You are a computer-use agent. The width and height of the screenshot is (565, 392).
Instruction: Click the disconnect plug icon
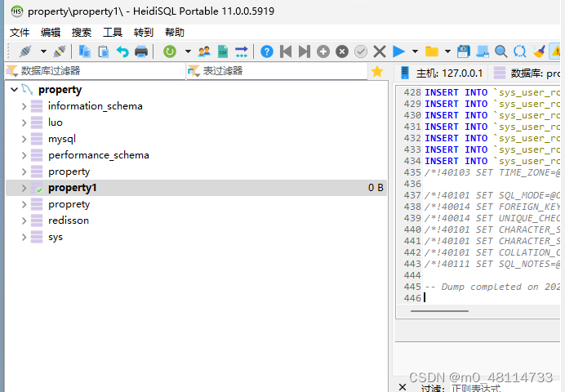point(60,51)
